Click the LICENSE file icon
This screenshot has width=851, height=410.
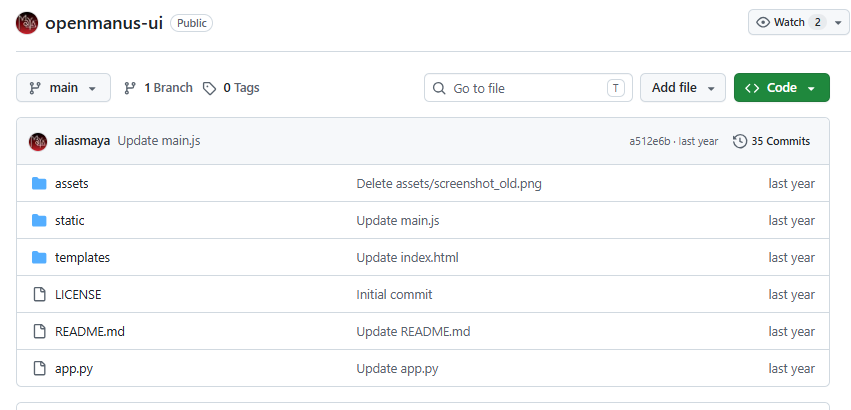tap(40, 294)
